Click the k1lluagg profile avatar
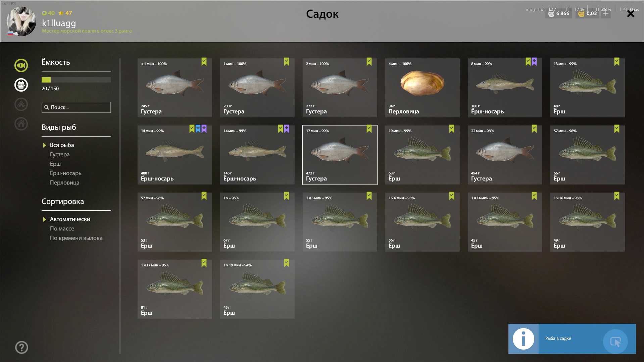This screenshot has width=644, height=362. pyautogui.click(x=21, y=21)
